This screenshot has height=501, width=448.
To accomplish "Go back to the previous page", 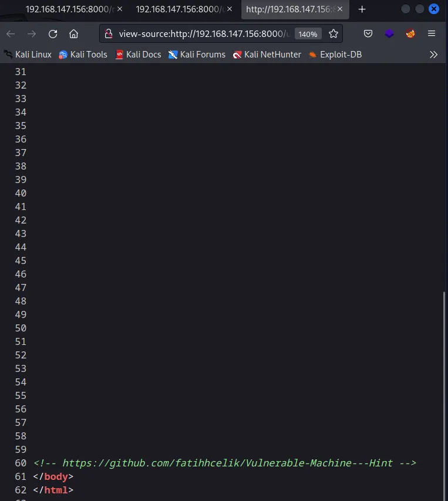I will pyautogui.click(x=11, y=33).
